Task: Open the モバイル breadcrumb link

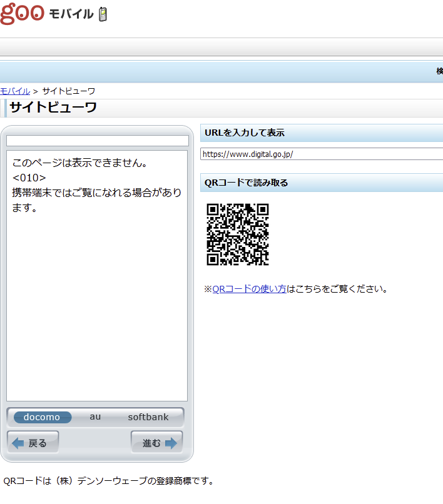Action: (15, 91)
